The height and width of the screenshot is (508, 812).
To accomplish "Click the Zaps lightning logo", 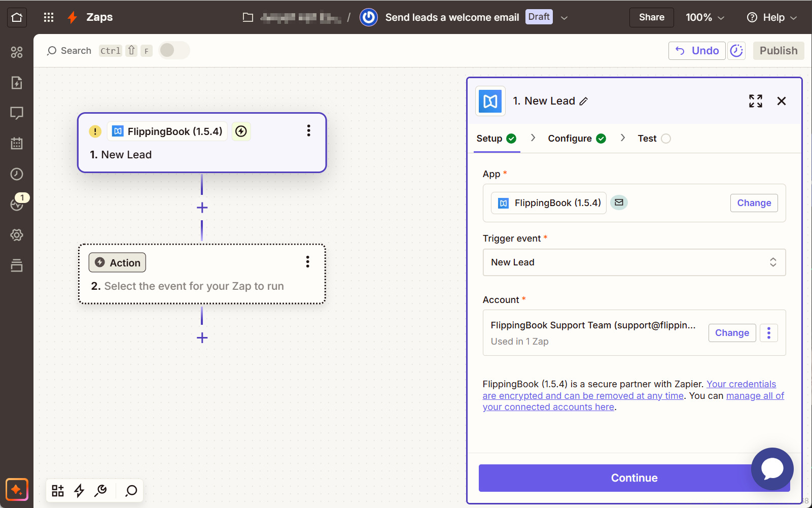I will pos(73,17).
